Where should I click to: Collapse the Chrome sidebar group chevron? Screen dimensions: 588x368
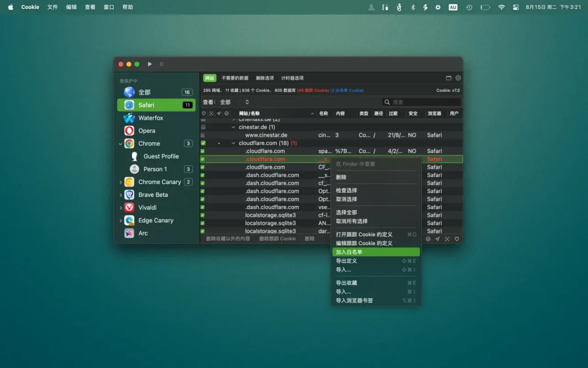point(120,144)
